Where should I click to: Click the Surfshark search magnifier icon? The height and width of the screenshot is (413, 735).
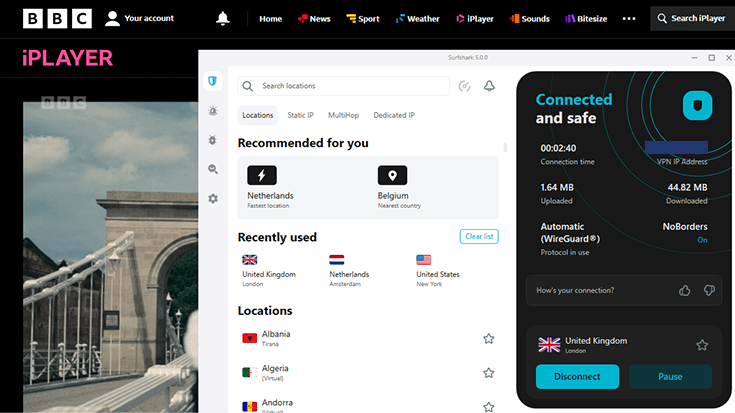pyautogui.click(x=248, y=86)
